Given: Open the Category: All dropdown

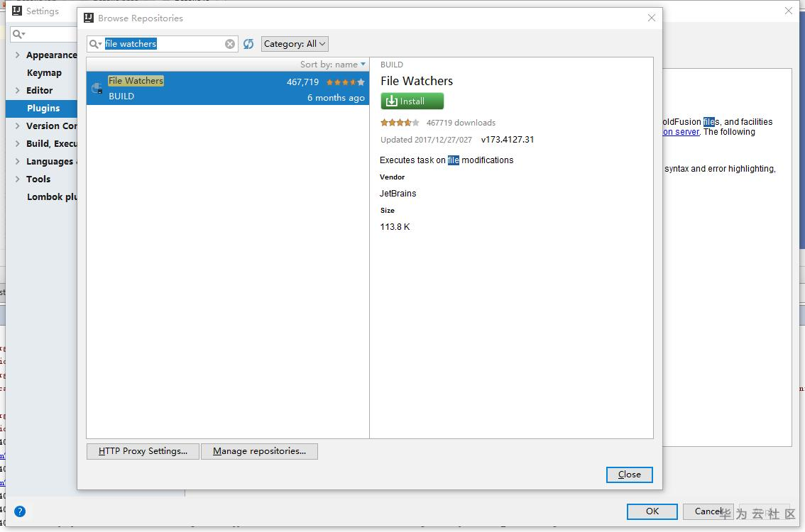Looking at the screenshot, I should (295, 44).
